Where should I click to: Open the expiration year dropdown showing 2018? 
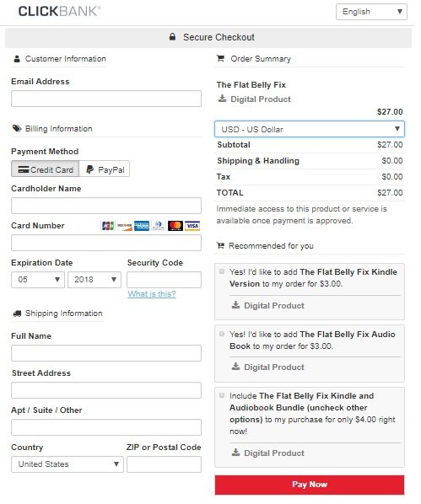click(94, 280)
